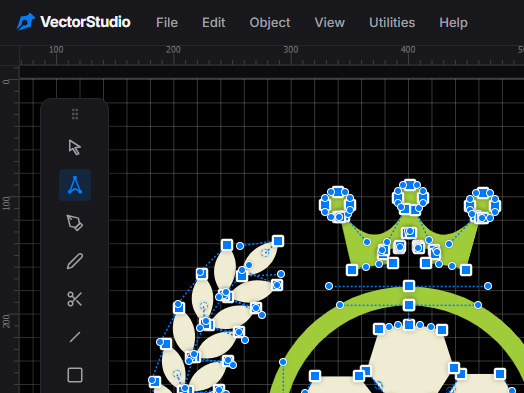Click the outer ring's left curve handle
Viewport: 524px width, 393px height.
[x=329, y=286]
